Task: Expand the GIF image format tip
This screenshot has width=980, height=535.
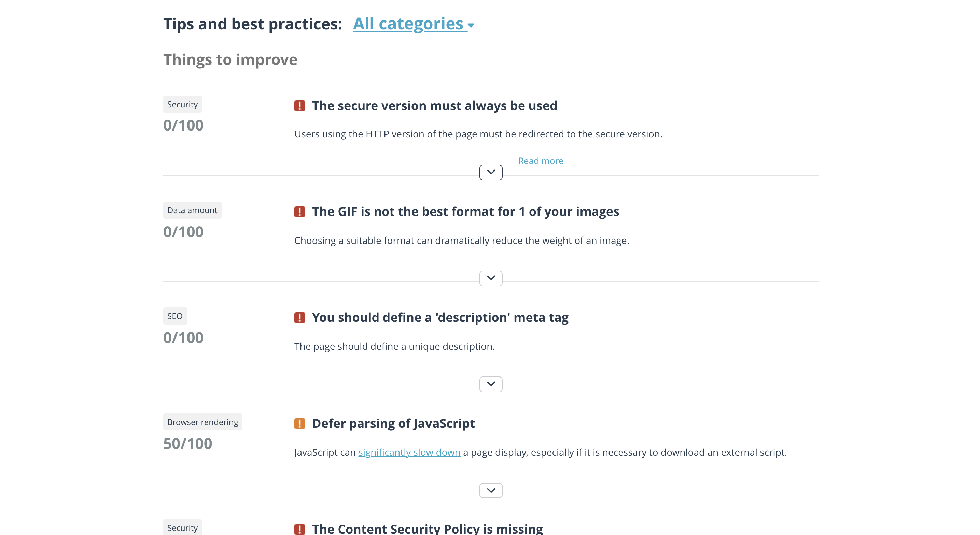Action: (x=491, y=278)
